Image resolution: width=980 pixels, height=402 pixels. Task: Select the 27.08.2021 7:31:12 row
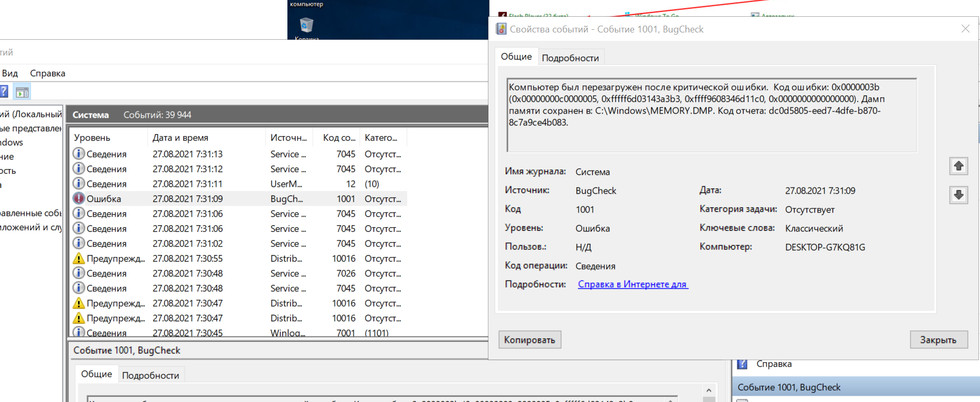click(239, 169)
